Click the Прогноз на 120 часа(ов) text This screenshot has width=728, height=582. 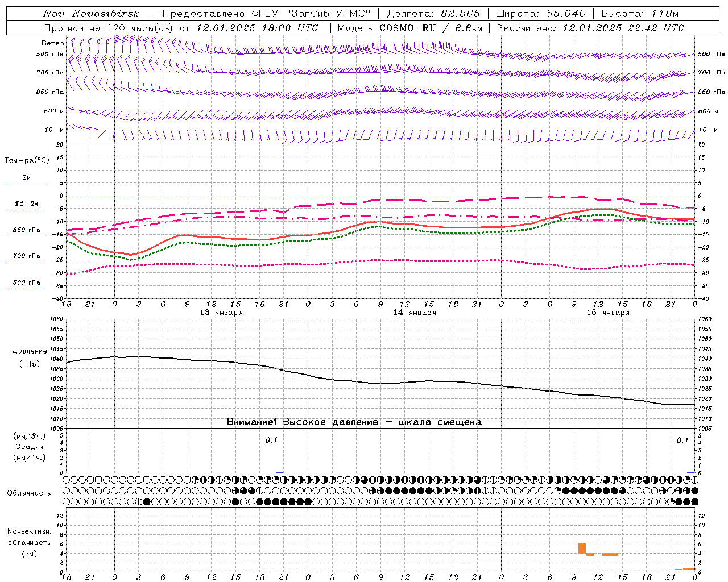(x=110, y=28)
